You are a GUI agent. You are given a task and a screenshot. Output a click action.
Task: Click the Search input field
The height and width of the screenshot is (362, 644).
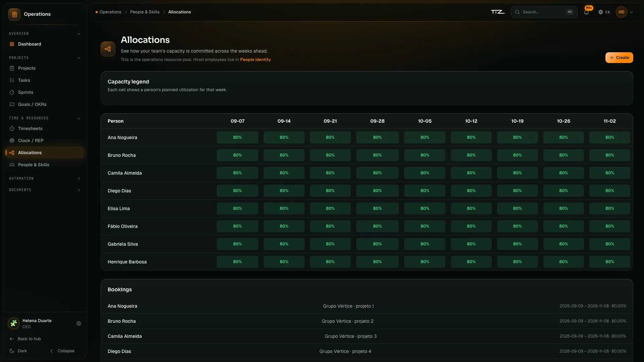[x=544, y=12]
